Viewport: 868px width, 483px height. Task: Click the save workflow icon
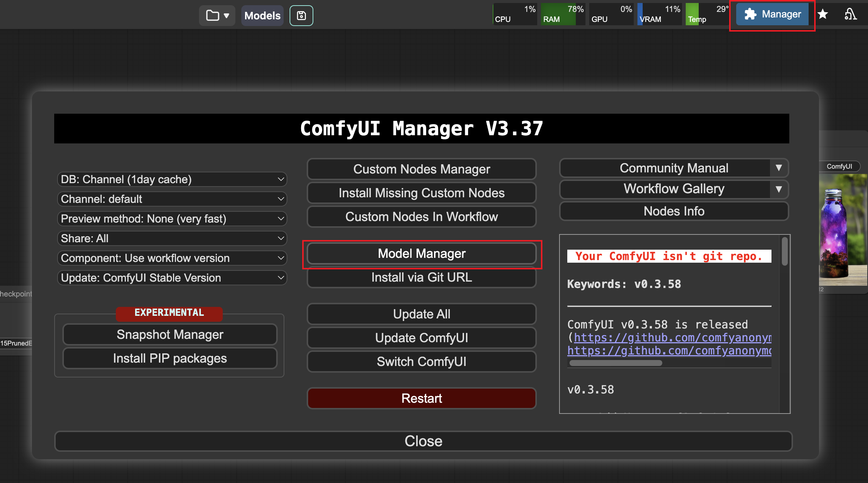(x=301, y=16)
